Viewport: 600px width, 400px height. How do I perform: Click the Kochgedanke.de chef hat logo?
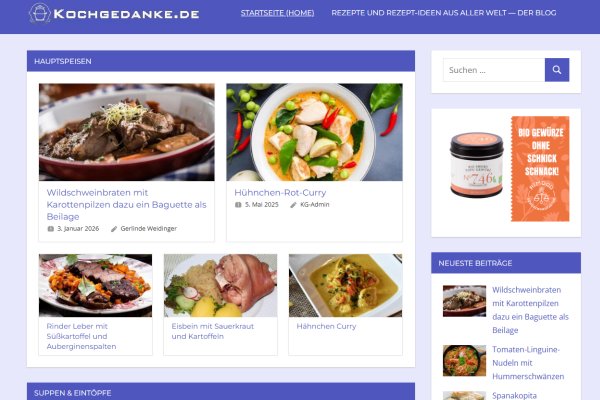[x=40, y=13]
